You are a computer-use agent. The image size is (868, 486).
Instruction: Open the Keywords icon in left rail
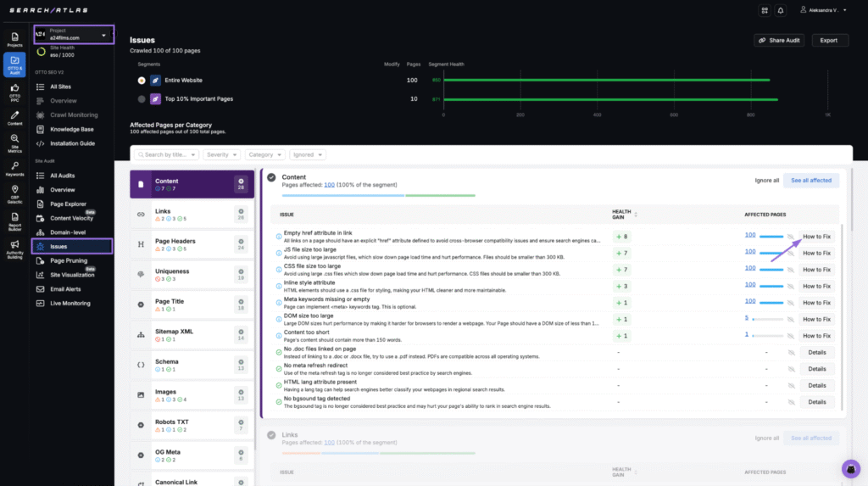click(14, 169)
